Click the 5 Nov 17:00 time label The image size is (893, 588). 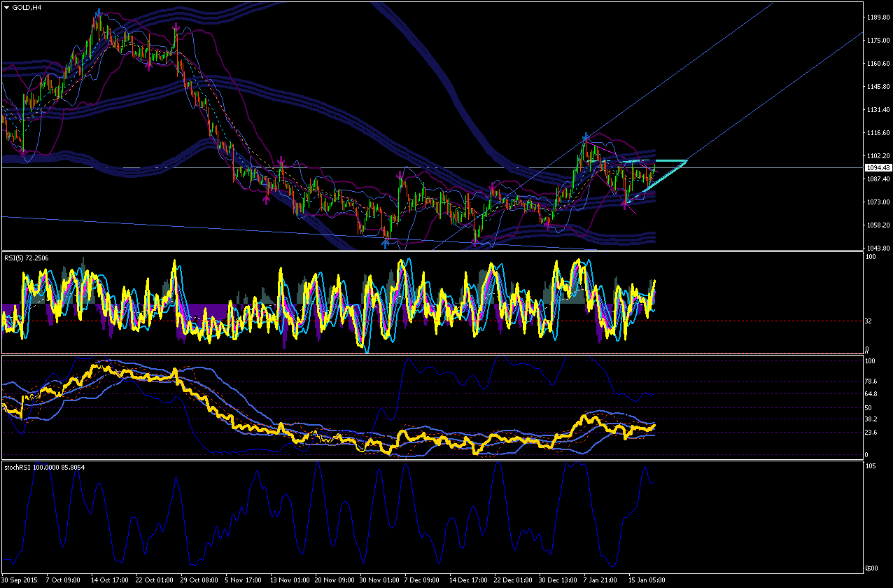(x=243, y=580)
